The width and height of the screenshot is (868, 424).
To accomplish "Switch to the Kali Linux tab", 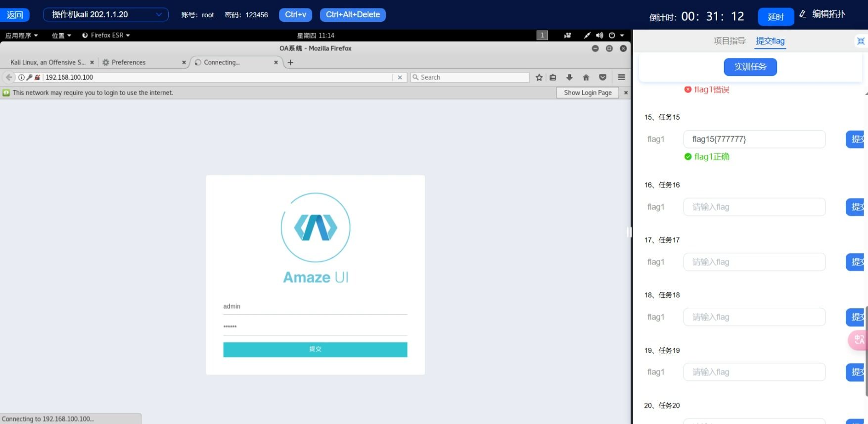I will pos(48,62).
